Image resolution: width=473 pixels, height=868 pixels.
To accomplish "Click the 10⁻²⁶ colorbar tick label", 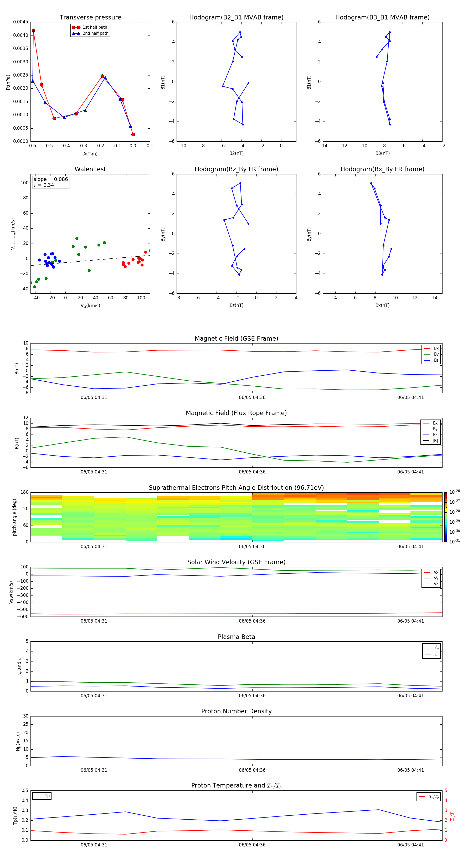I will 455,492.
